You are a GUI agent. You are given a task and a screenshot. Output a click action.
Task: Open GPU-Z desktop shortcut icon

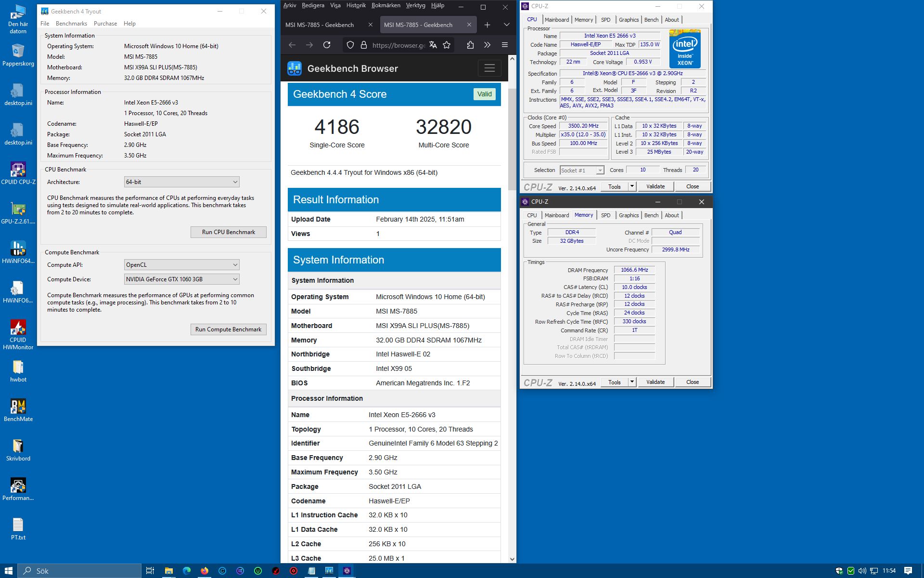(18, 213)
